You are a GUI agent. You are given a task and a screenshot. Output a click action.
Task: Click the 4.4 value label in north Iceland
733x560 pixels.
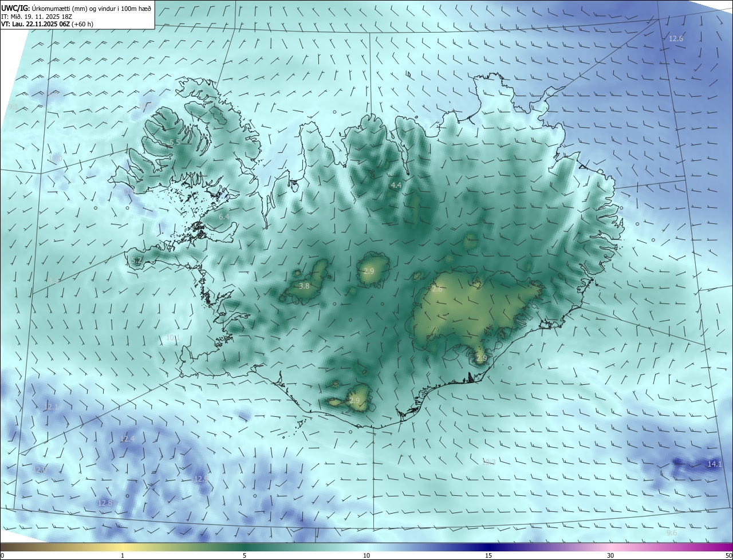pyautogui.click(x=396, y=185)
